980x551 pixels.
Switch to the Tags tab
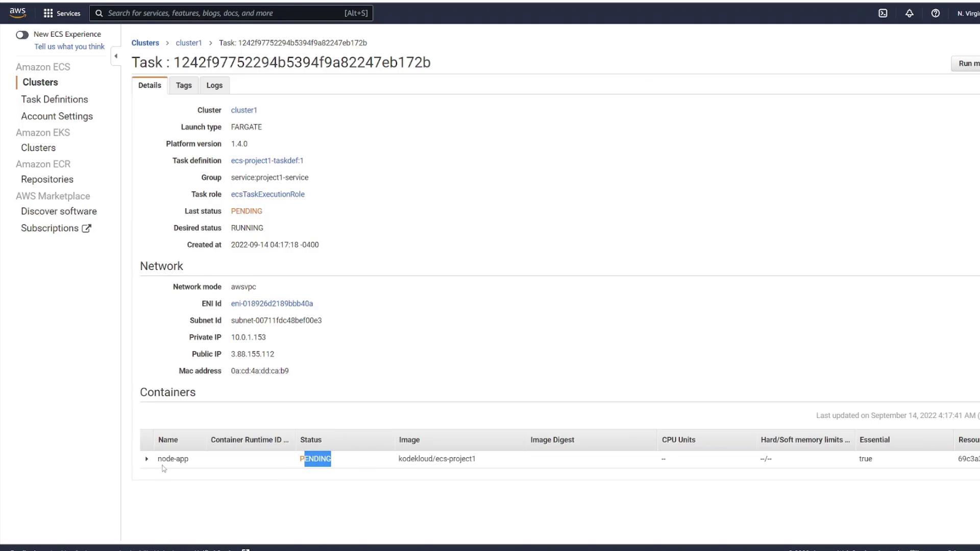(x=184, y=85)
